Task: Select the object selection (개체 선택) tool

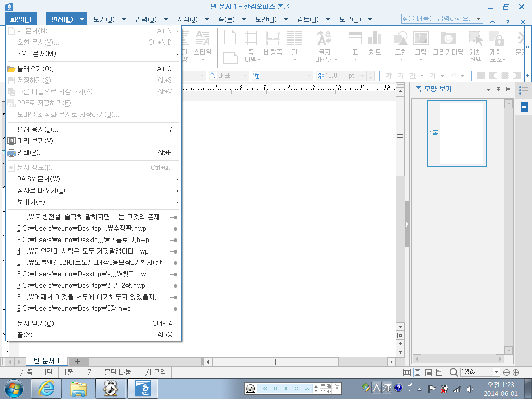Action: [476, 46]
